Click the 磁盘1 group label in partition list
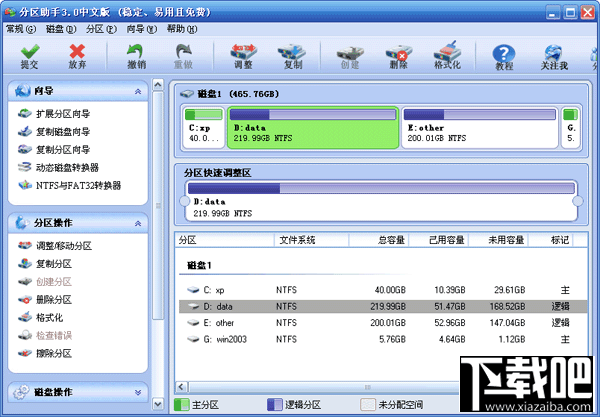The width and height of the screenshot is (600, 417). [x=199, y=265]
